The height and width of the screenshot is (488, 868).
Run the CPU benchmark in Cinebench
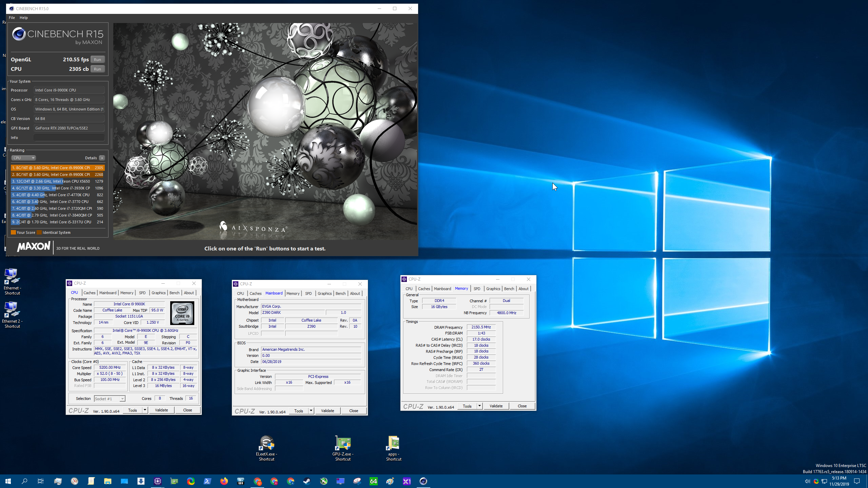(97, 69)
